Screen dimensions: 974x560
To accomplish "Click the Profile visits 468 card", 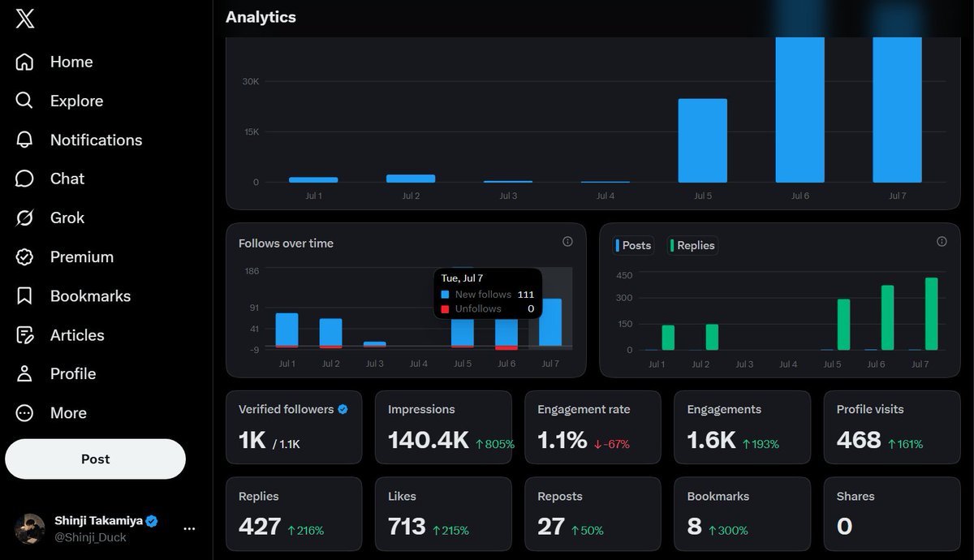I will [892, 428].
